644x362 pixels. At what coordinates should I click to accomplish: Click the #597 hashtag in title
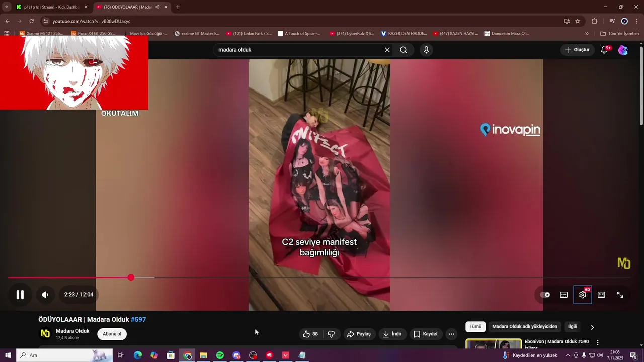pos(138,319)
